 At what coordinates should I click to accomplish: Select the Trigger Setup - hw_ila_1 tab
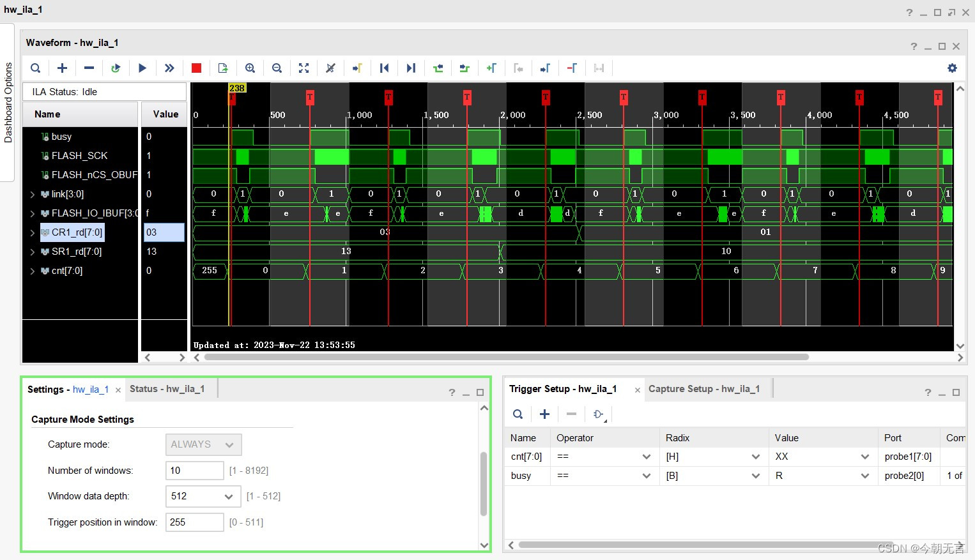(563, 389)
